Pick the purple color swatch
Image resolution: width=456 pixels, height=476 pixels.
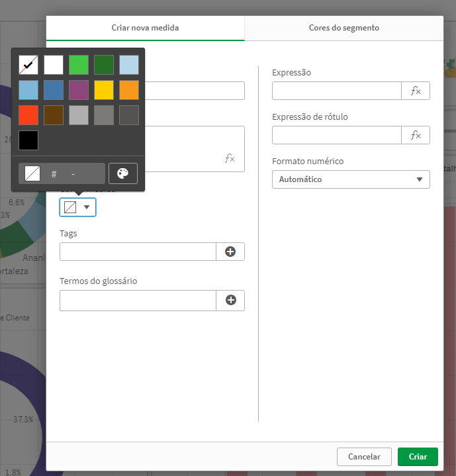coord(79,90)
